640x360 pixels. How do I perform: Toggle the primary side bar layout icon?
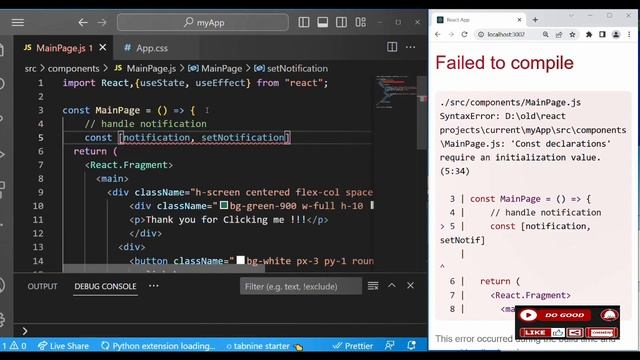point(304,22)
